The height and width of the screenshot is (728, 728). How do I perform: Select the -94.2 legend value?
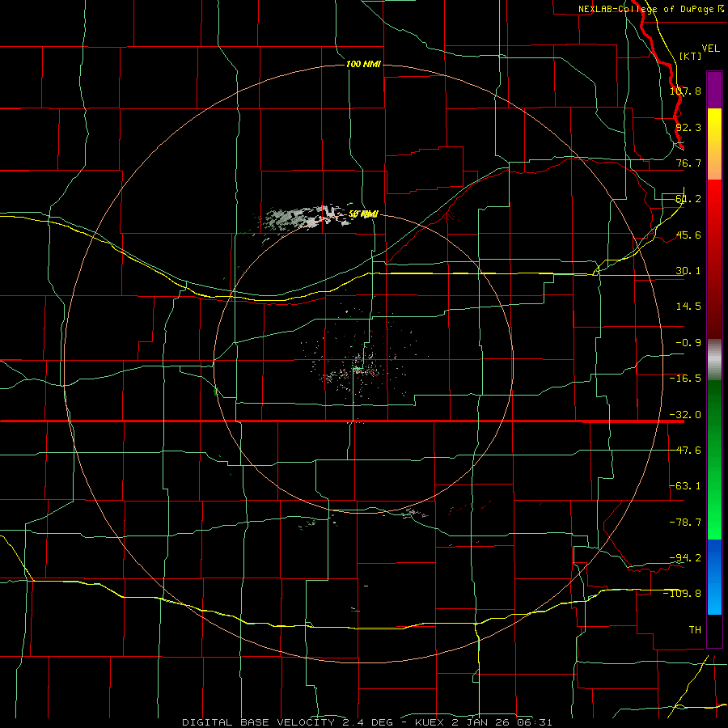pos(685,557)
